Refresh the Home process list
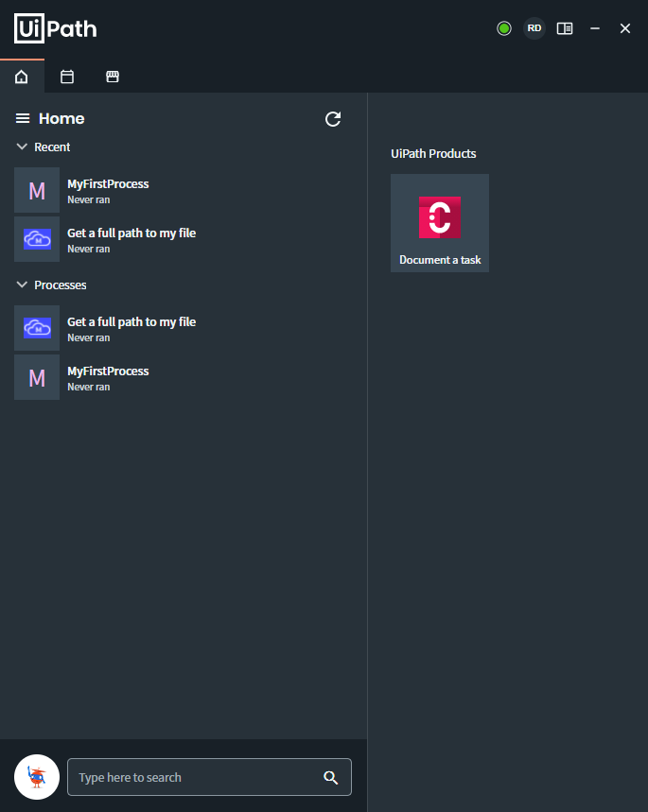 pyautogui.click(x=333, y=119)
